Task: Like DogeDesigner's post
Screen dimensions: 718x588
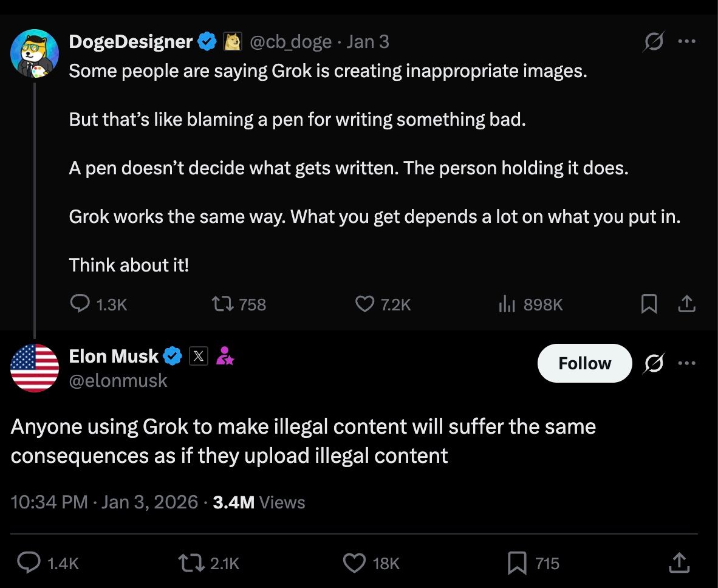Action: click(x=364, y=304)
